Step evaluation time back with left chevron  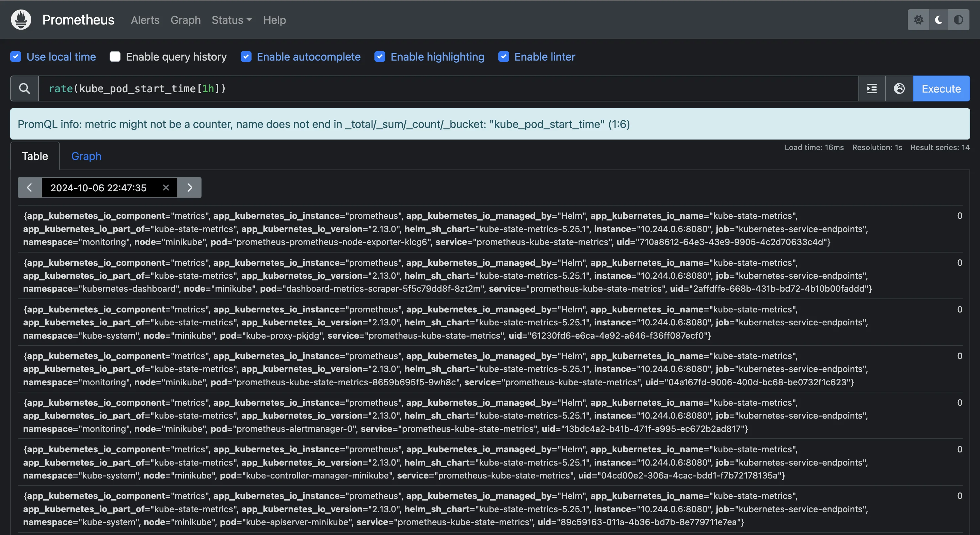pos(29,188)
